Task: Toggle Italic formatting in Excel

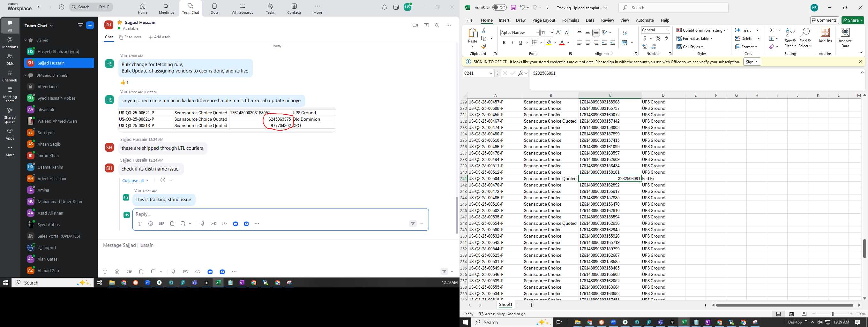Action: click(512, 42)
